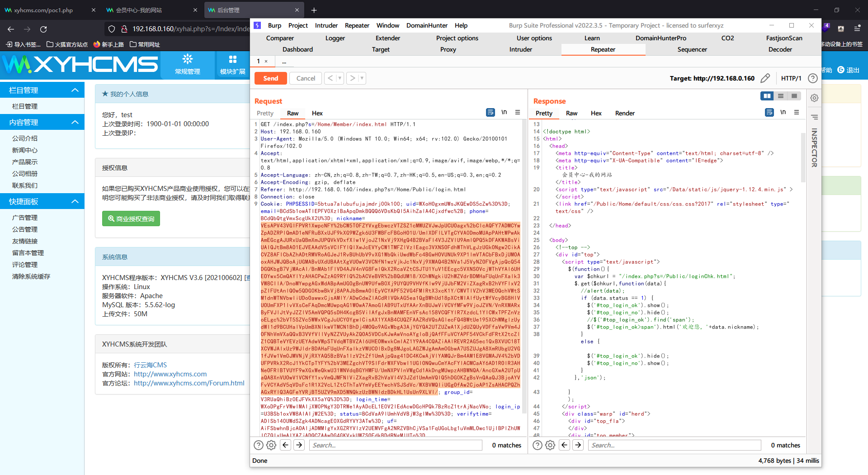The height and width of the screenshot is (475, 868).
Task: Go to previous Response search match
Action: pyautogui.click(x=565, y=445)
